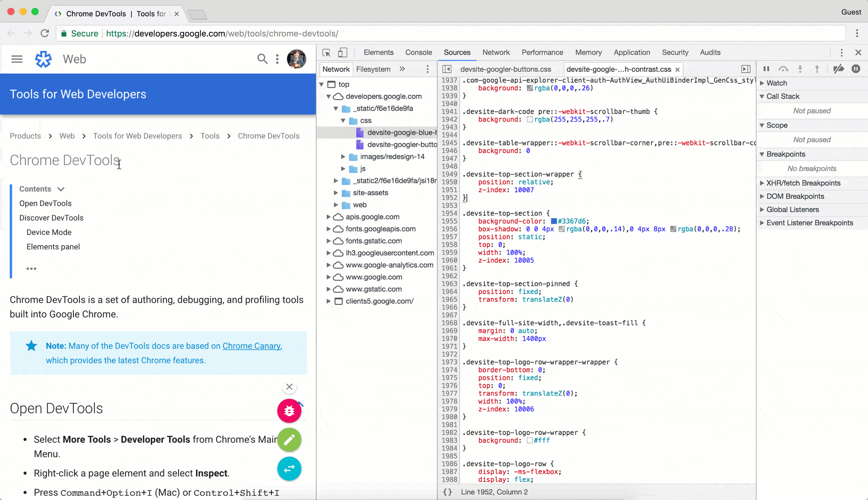Click the devsite-googler-buttons.css filename tab
This screenshot has width=868, height=500.
point(506,69)
